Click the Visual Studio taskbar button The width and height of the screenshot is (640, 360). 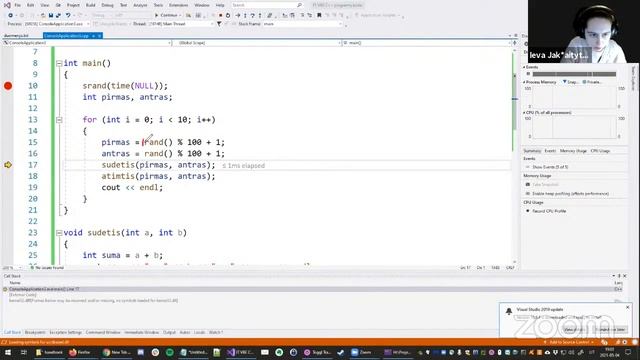point(240,352)
